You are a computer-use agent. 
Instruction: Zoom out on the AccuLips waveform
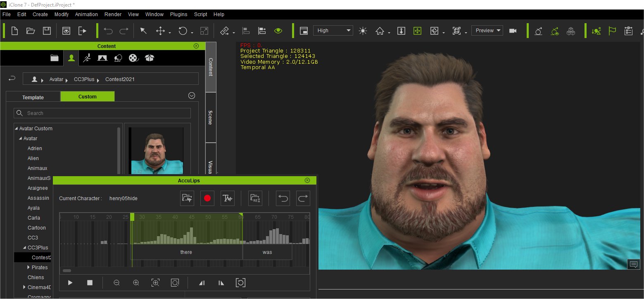(116, 283)
